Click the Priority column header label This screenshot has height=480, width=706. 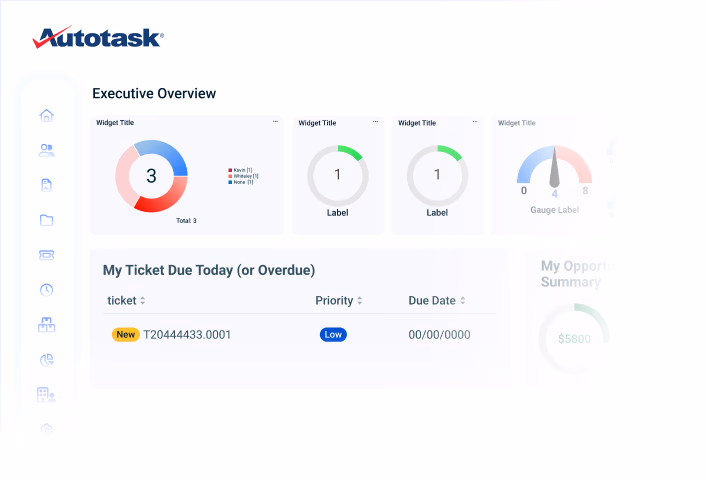334,300
